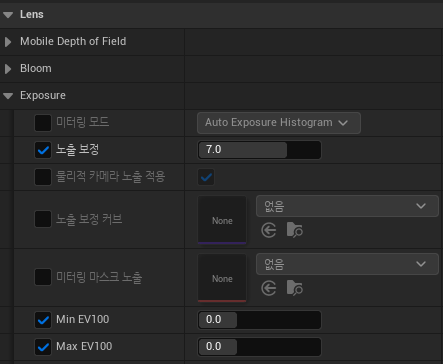
Task: Expand the Bloom section
Action: (8, 69)
